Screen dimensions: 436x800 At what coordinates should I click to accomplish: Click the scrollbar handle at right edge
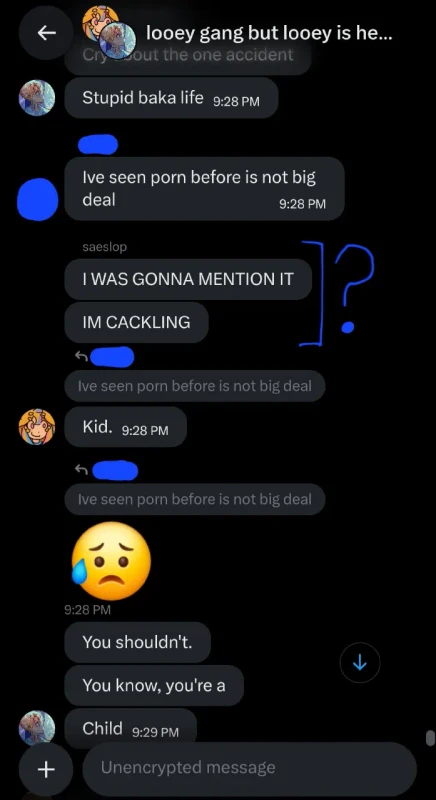pyautogui.click(x=430, y=738)
